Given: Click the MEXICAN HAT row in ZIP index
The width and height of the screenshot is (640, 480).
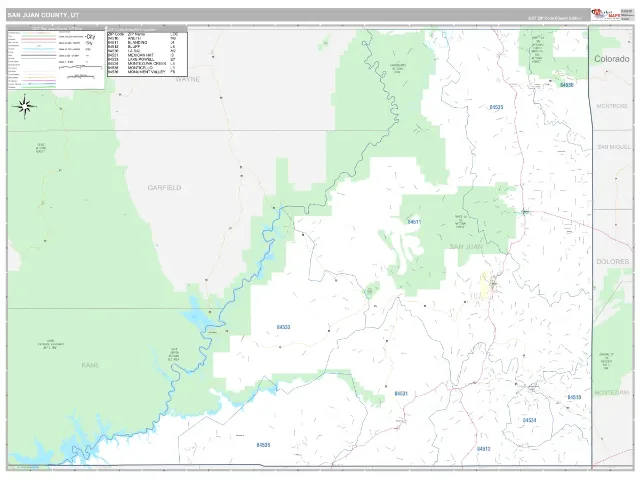Looking at the screenshot, I should click(x=142, y=55).
